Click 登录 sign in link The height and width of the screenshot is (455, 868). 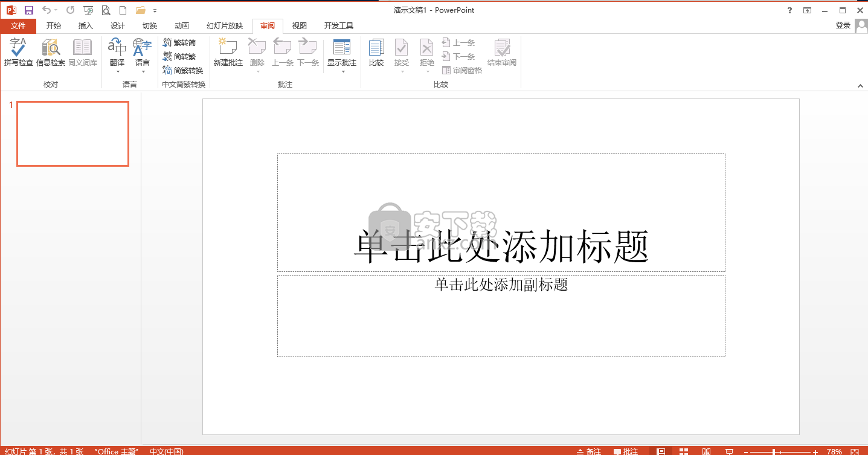pyautogui.click(x=843, y=25)
